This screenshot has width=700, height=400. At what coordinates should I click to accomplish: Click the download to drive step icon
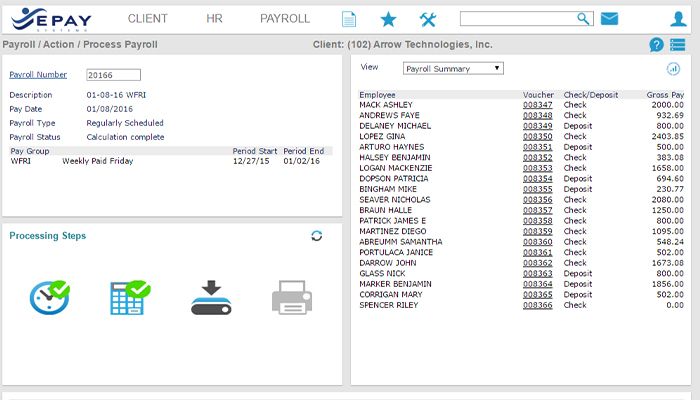(211, 298)
